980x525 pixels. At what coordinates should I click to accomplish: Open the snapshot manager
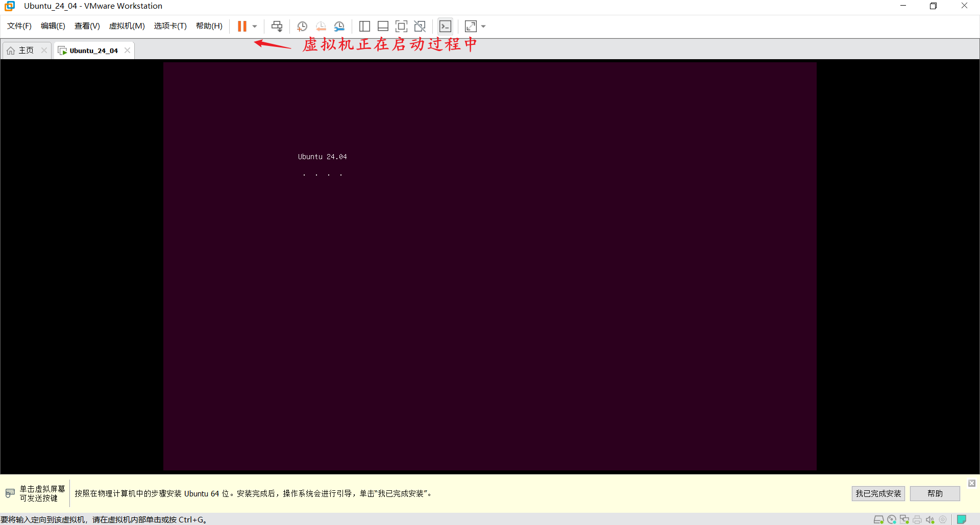339,26
